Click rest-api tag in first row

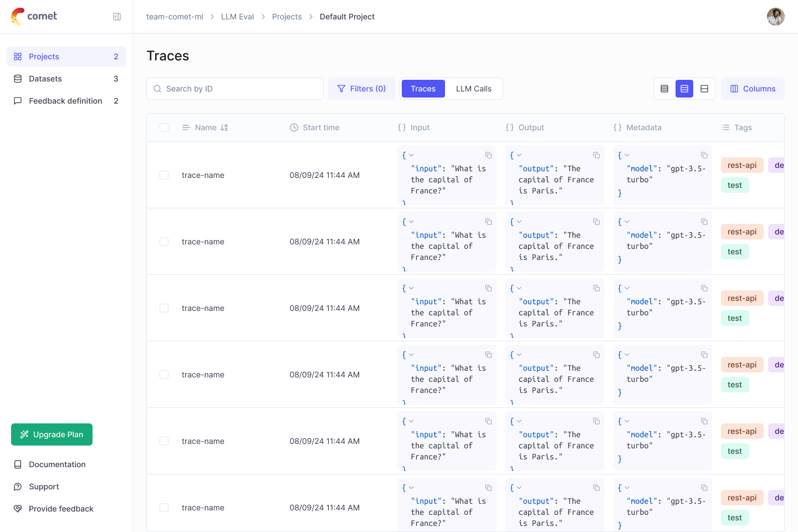point(742,165)
